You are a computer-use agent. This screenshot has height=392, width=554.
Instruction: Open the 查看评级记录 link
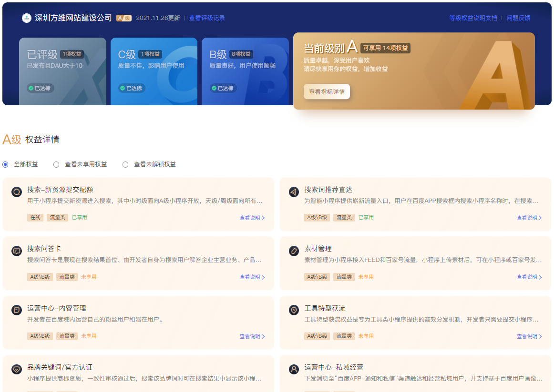tap(207, 18)
